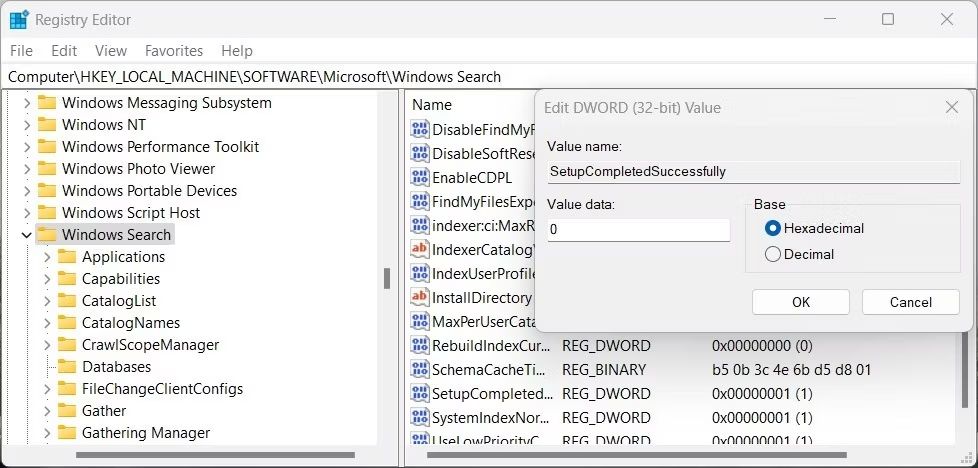The image size is (978, 468).
Task: Select the Hexadecimal base option
Action: click(773, 228)
